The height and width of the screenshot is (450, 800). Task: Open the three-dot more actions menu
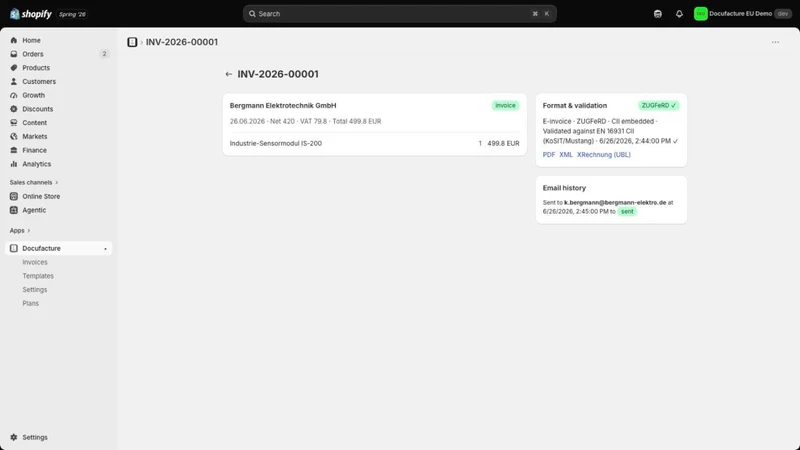click(775, 42)
